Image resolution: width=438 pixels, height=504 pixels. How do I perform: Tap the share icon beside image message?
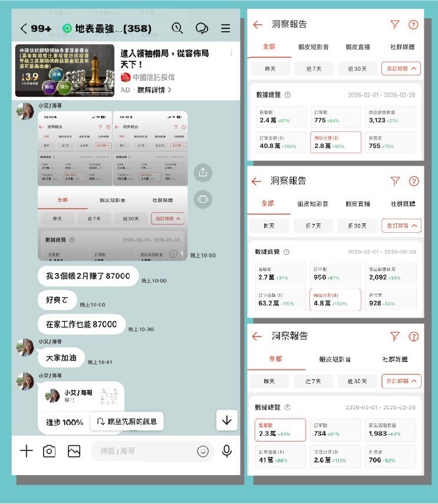(203, 173)
